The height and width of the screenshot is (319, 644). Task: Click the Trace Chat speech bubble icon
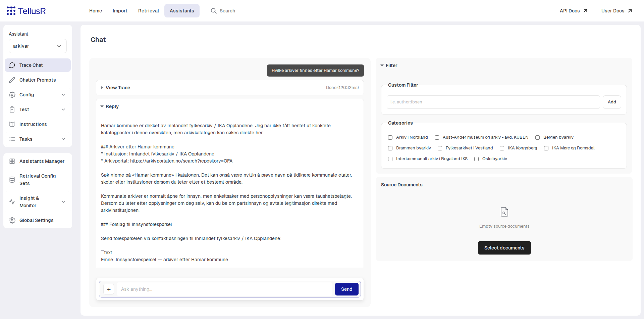[12, 65]
